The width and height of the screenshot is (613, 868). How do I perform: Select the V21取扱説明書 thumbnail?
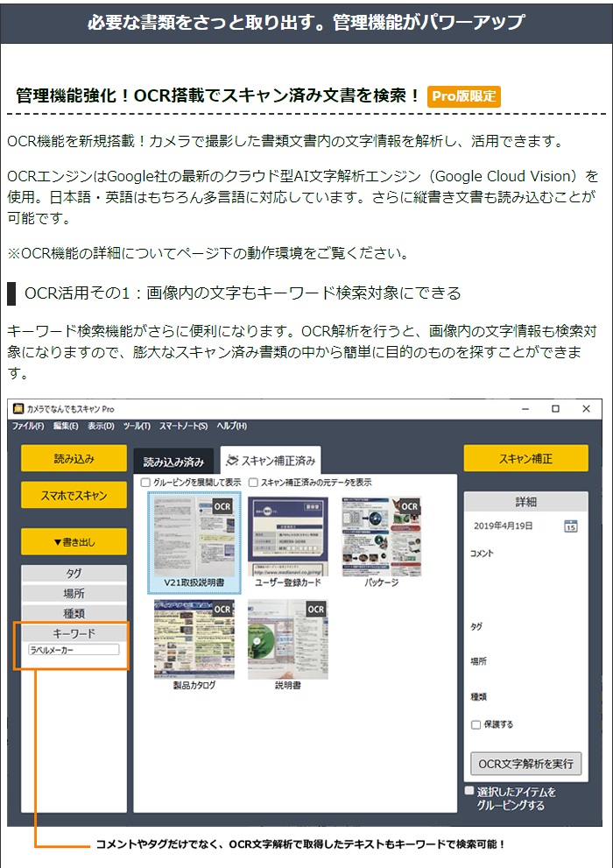click(x=194, y=542)
